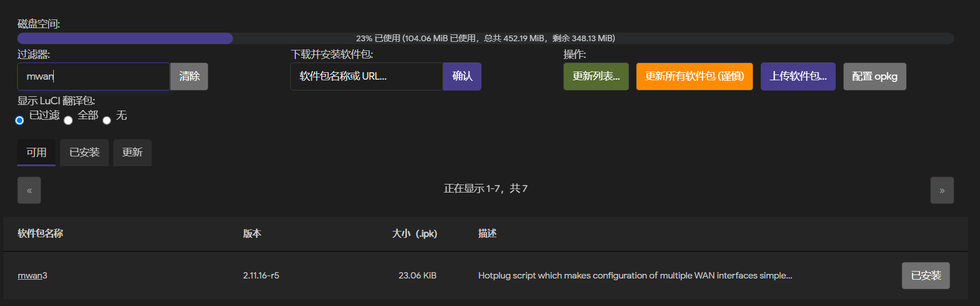980x306 pixels.
Task: Switch to the 更新 tab
Action: pos(132,152)
